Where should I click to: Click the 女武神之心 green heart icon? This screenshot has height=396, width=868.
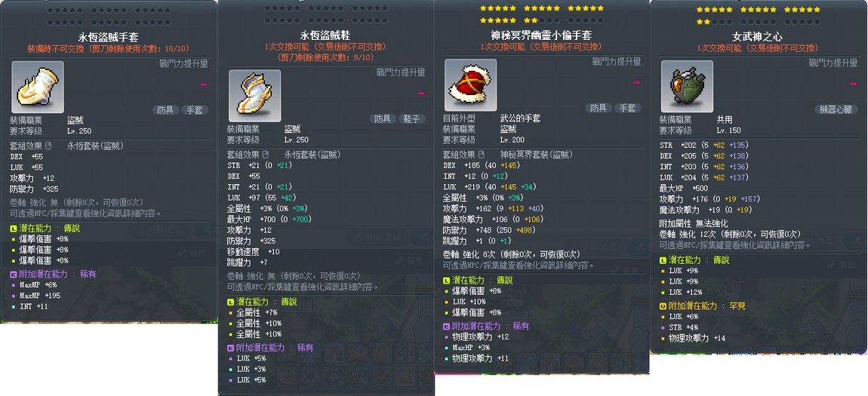[x=687, y=86]
